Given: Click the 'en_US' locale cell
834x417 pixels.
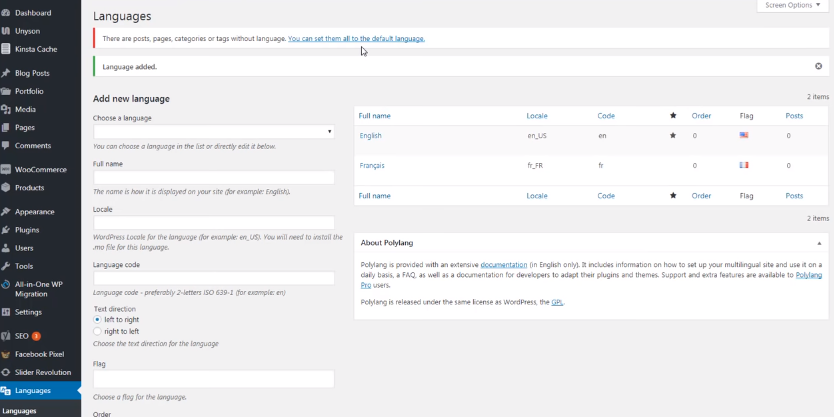Looking at the screenshot, I should (537, 136).
